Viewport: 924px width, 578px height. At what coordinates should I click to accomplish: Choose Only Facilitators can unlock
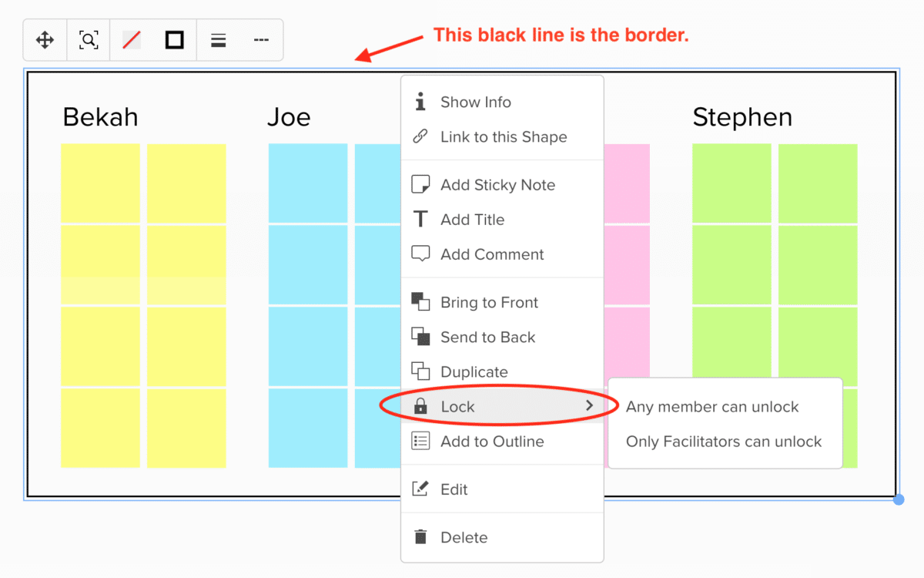[724, 442]
